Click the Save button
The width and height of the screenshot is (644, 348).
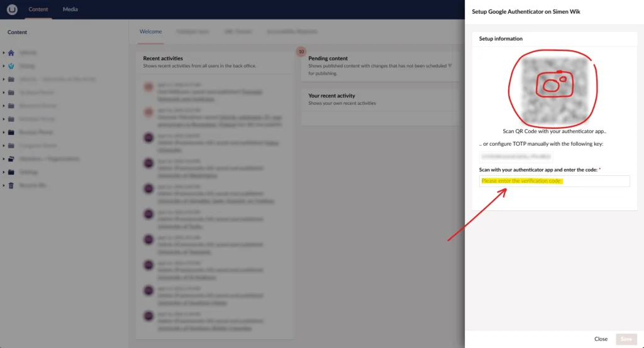click(x=626, y=339)
